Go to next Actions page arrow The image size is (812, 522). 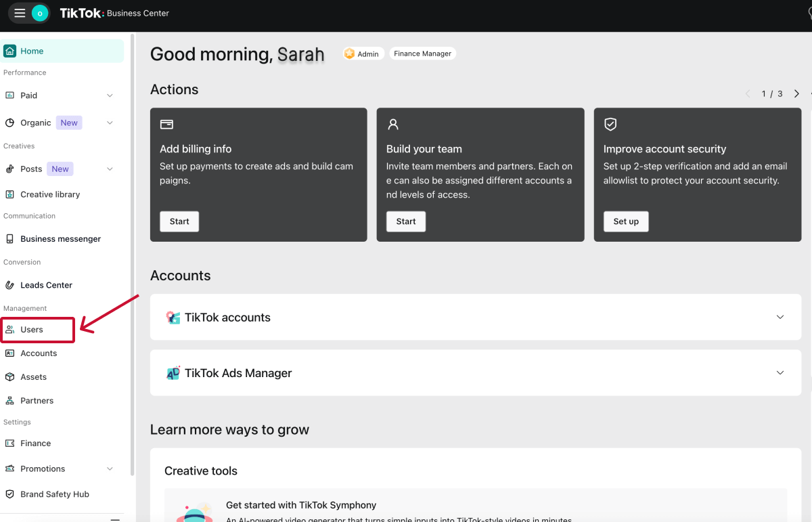796,93
